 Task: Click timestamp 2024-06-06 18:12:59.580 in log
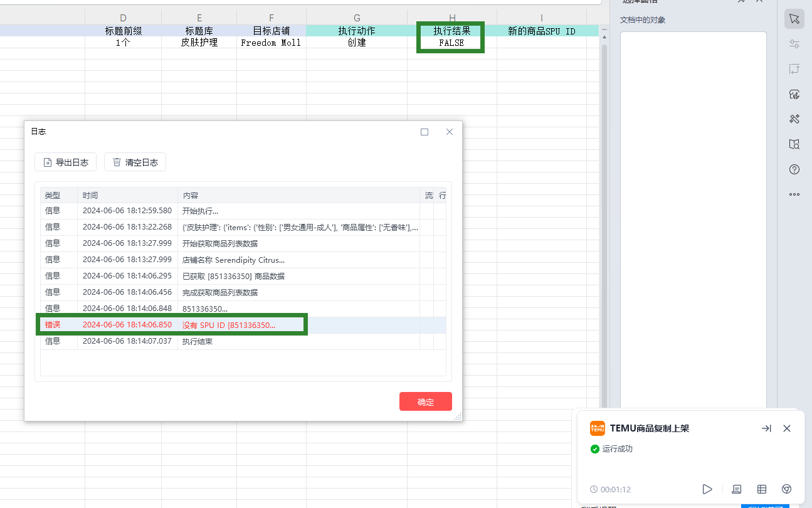[x=127, y=211]
